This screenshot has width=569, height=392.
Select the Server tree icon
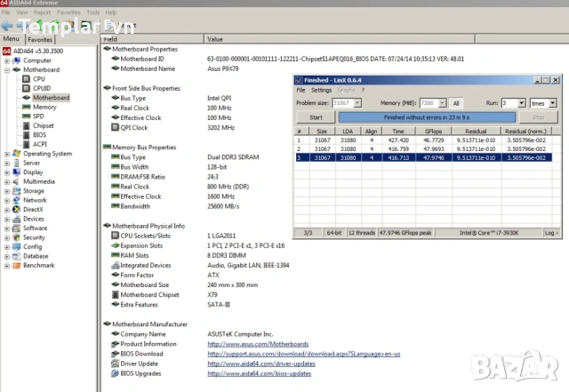point(17,163)
